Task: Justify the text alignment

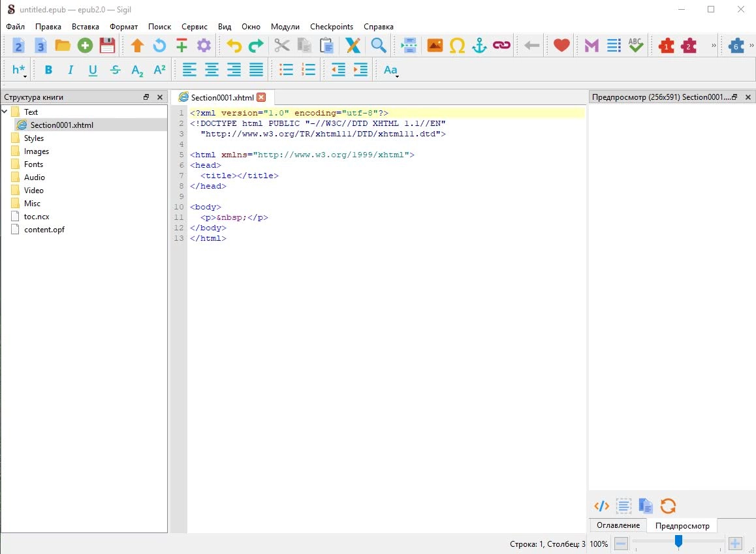Action: 256,70
